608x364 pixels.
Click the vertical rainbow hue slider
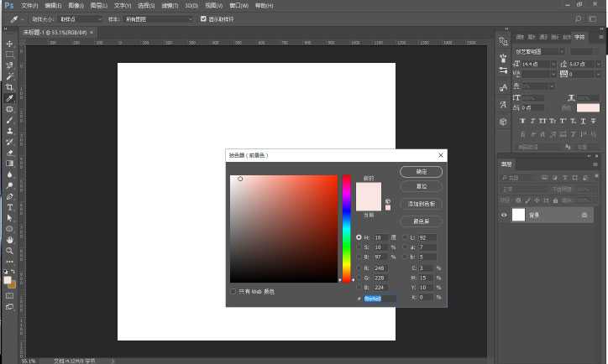[346, 226]
